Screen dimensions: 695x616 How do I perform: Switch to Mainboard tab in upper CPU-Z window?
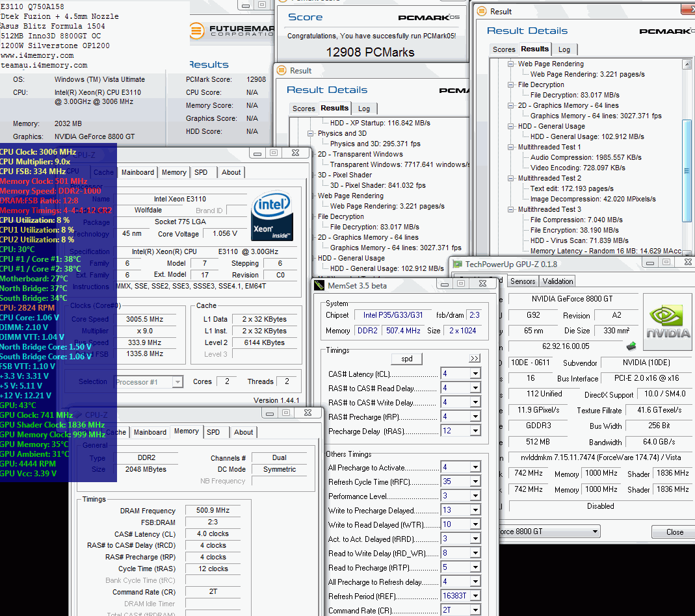pyautogui.click(x=138, y=172)
